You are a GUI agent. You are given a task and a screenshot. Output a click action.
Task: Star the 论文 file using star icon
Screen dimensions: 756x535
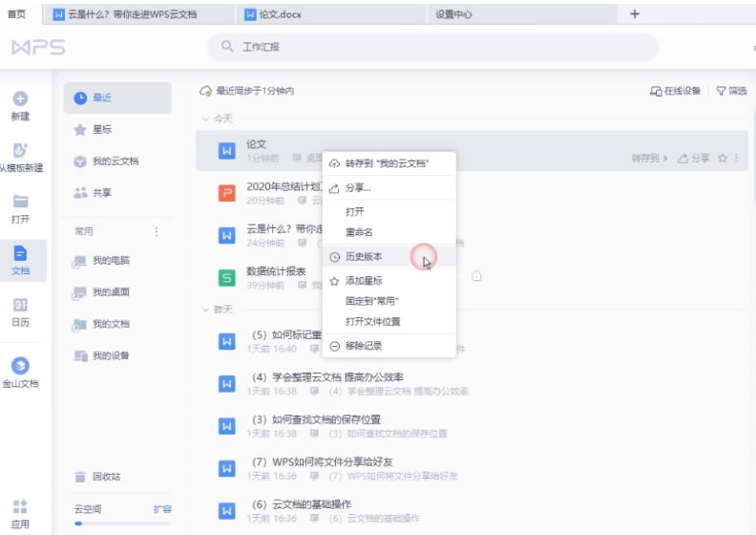[x=723, y=158]
